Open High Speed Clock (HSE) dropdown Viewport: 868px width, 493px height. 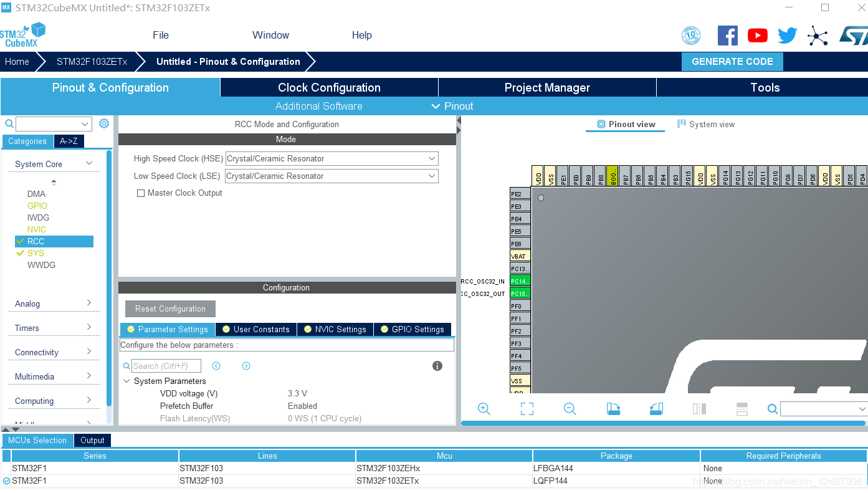tap(332, 159)
